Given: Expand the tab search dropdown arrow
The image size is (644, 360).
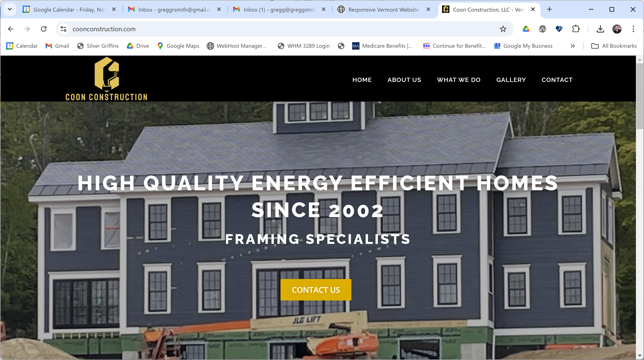Looking at the screenshot, I should [x=10, y=9].
